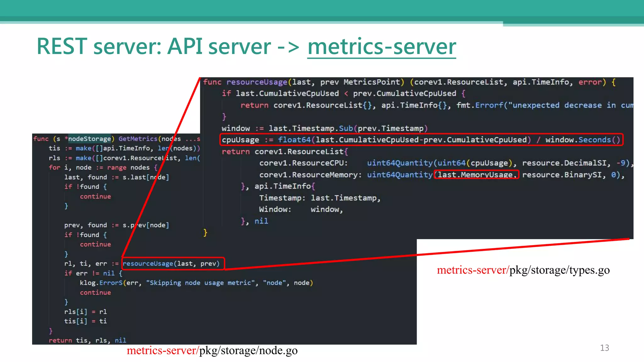Click the 'for i, node := range nodes {' line

pos(103,167)
